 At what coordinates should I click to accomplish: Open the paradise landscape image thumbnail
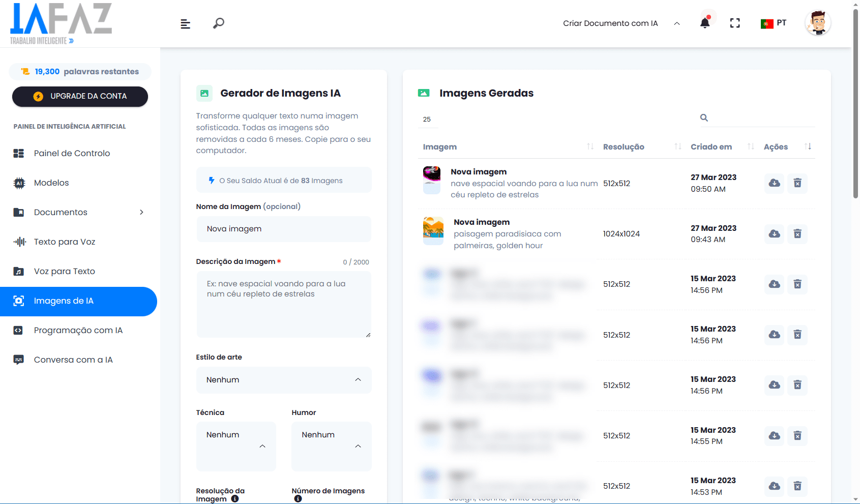(433, 230)
